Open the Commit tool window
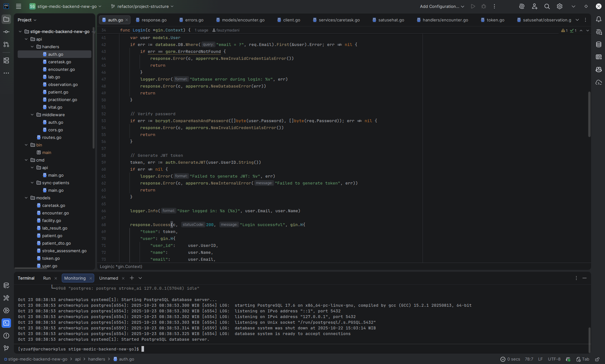Viewport: 605px width, 364px height. pyautogui.click(x=6, y=32)
